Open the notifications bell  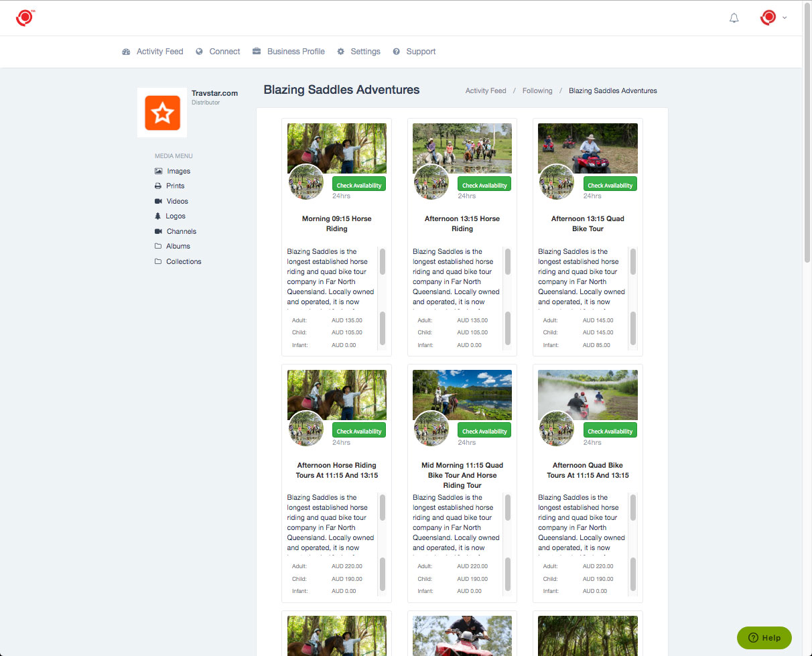pyautogui.click(x=734, y=18)
